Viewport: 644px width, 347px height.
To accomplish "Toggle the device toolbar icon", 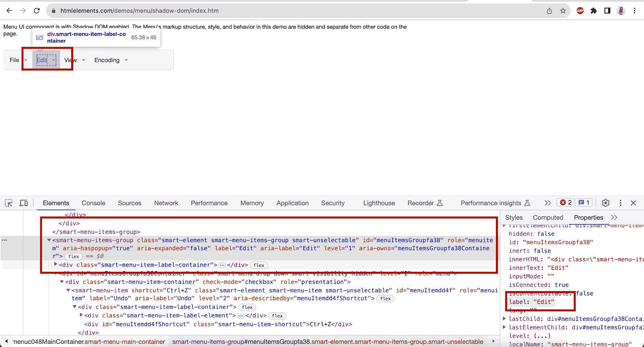I will [24, 203].
